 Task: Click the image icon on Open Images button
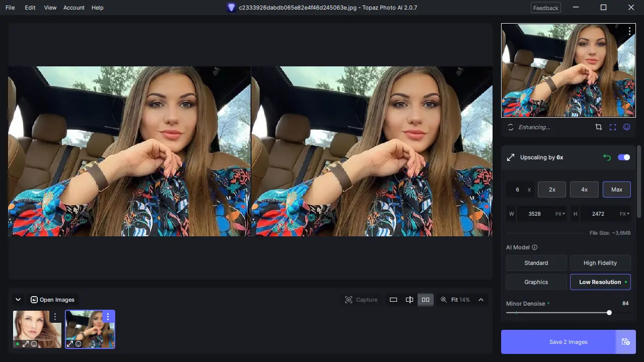tap(34, 300)
